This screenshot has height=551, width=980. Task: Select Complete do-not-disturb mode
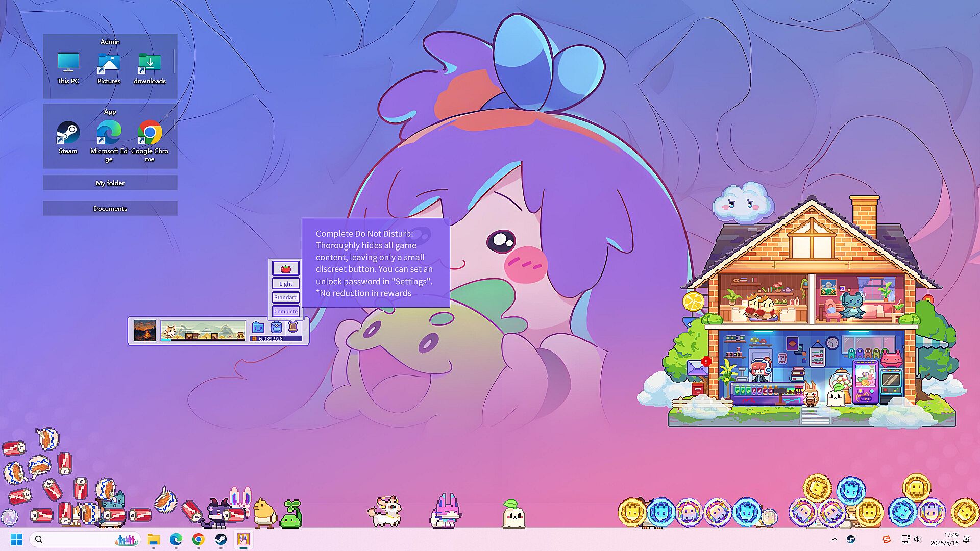[x=285, y=311]
